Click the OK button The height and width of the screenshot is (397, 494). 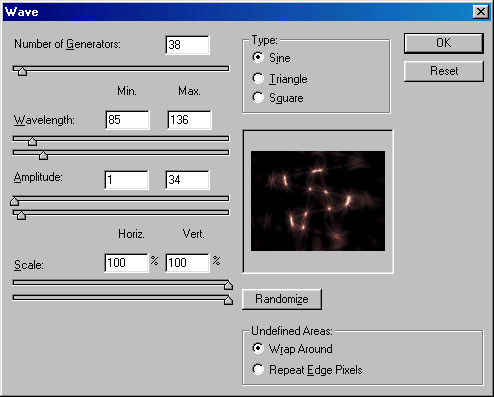[443, 43]
